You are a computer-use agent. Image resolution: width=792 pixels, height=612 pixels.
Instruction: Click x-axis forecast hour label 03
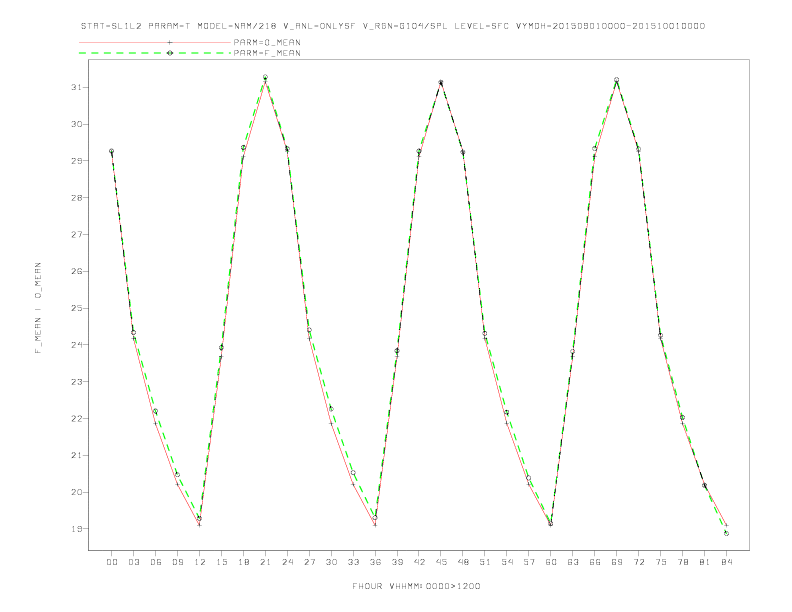click(x=133, y=562)
